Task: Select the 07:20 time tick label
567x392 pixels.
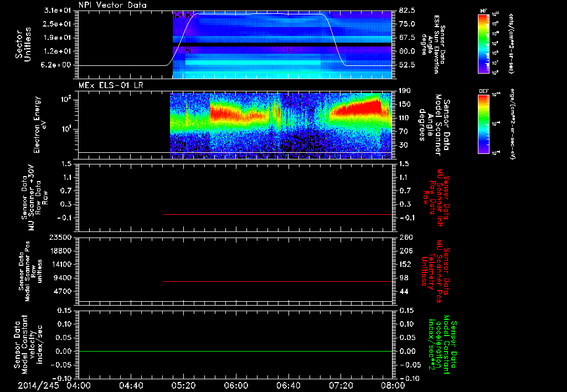Action: [x=341, y=385]
